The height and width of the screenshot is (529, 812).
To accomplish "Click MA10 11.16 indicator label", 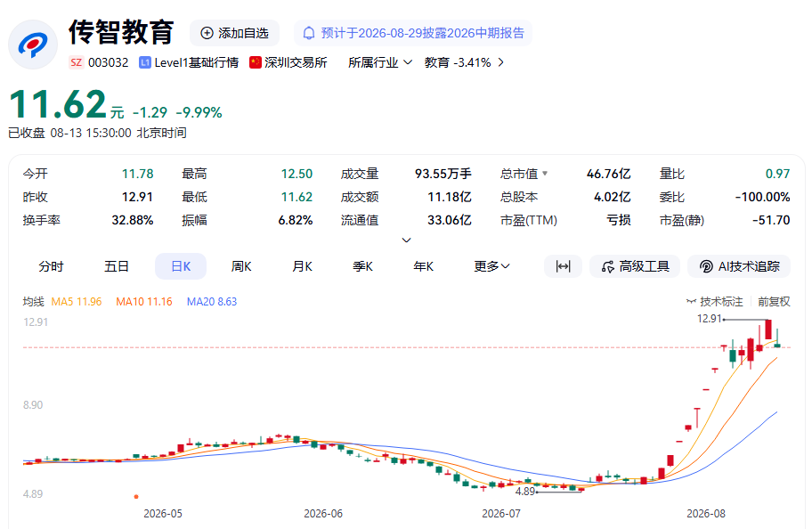I will (144, 302).
